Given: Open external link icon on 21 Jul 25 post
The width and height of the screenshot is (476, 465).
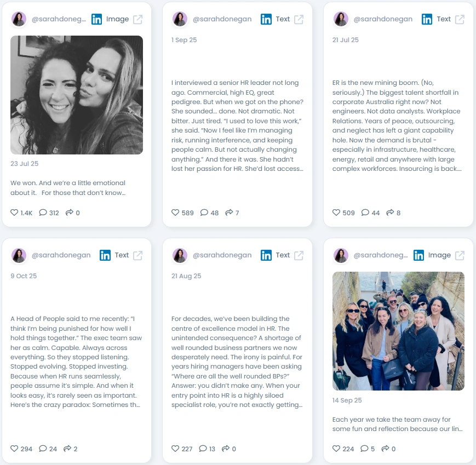Looking at the screenshot, I should click(x=460, y=19).
